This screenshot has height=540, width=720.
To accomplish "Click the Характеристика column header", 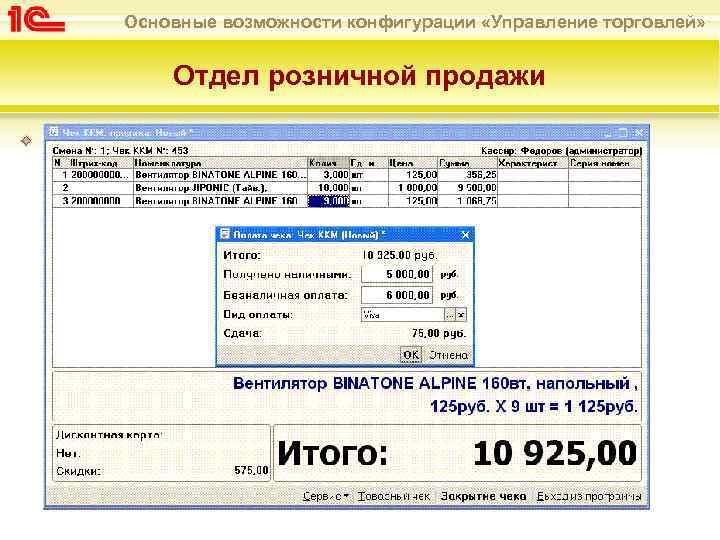I will (x=533, y=163).
